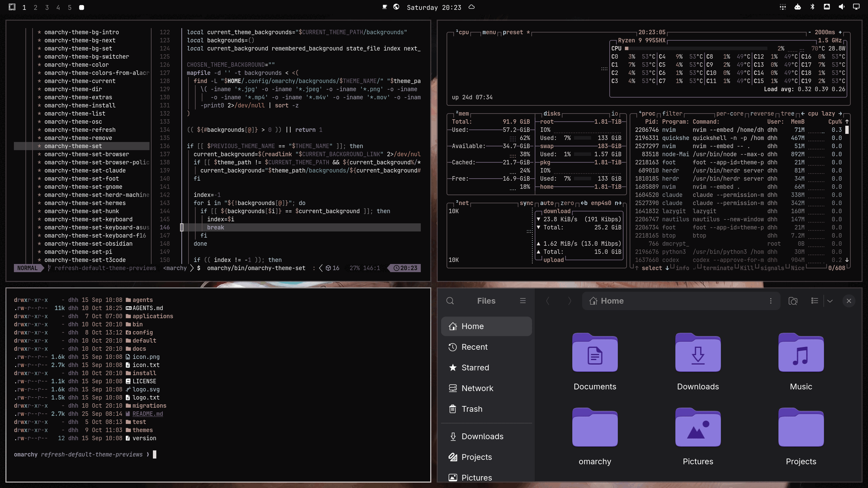Increase btop update interval with plus
The image size is (868, 488).
click(840, 32)
